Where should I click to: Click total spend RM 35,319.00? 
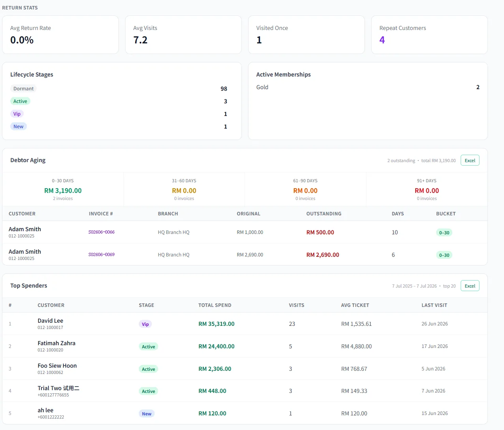[x=217, y=324]
